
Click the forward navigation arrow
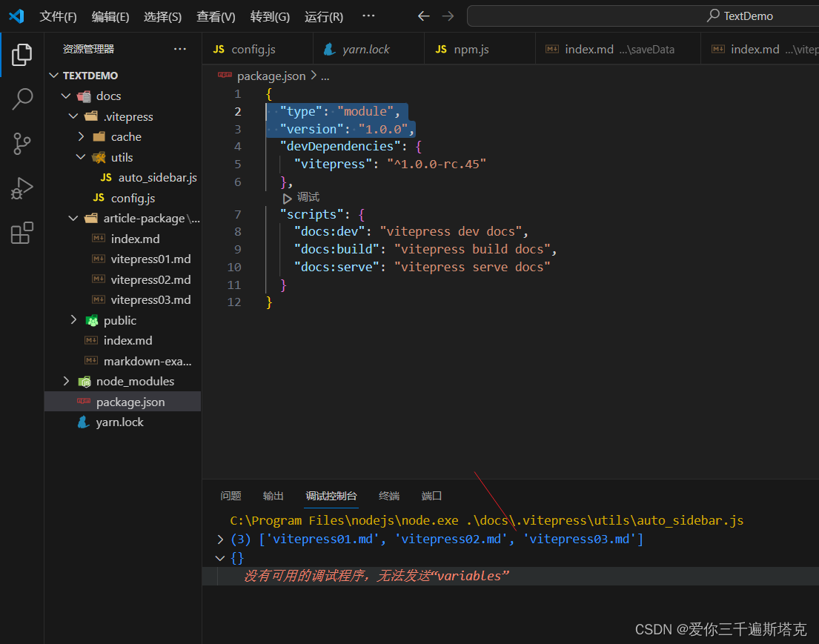click(x=447, y=16)
